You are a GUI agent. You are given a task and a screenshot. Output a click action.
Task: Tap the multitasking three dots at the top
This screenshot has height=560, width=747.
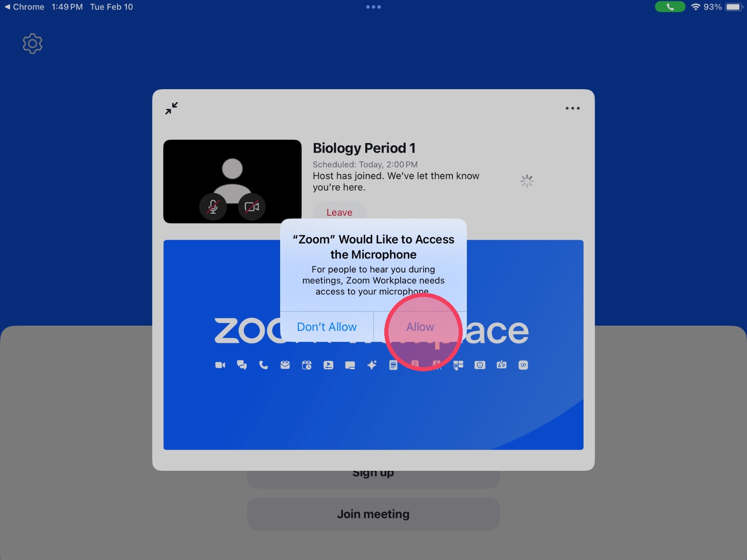(x=373, y=7)
